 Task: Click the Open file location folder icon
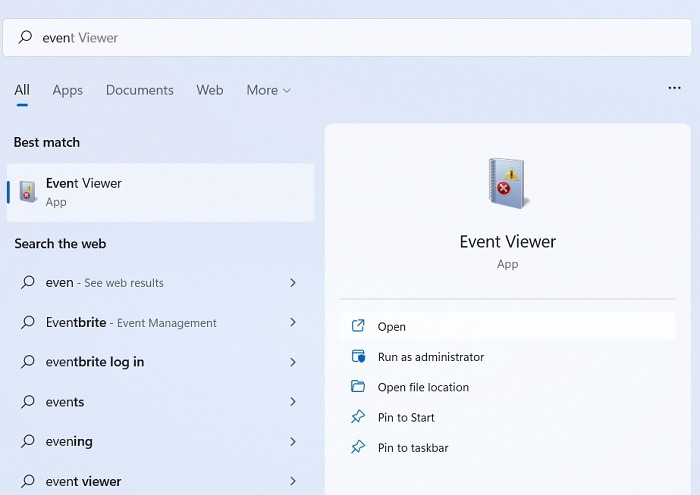[x=358, y=387]
